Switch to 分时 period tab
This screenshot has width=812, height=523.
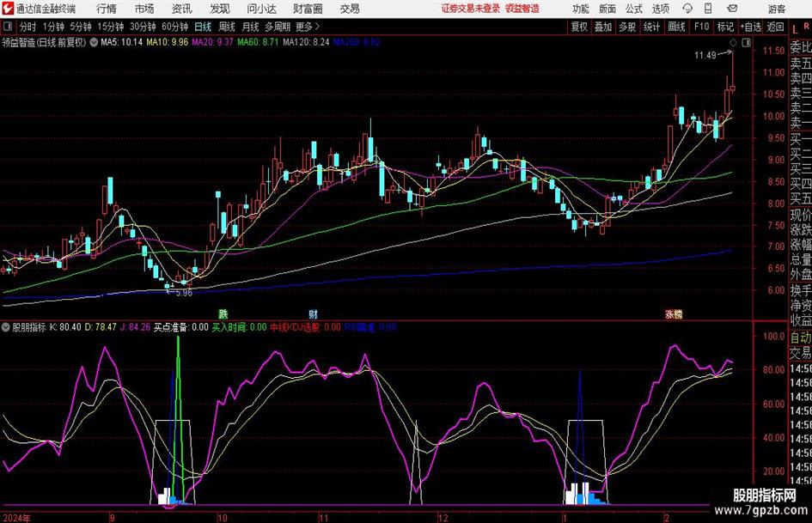[x=28, y=27]
